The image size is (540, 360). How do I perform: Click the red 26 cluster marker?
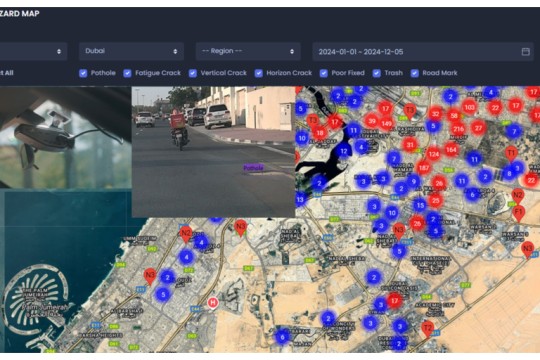click(x=439, y=183)
